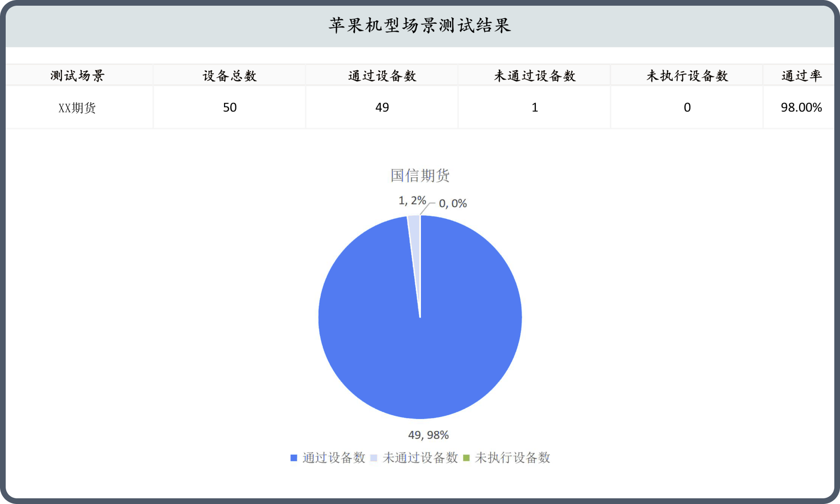Click the 测试场景 column header
Image resolution: width=840 pixels, height=504 pixels.
click(x=77, y=75)
